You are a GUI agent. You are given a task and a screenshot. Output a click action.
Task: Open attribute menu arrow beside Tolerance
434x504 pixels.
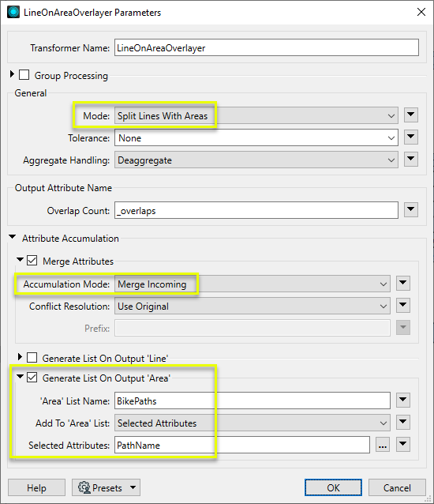tap(411, 137)
